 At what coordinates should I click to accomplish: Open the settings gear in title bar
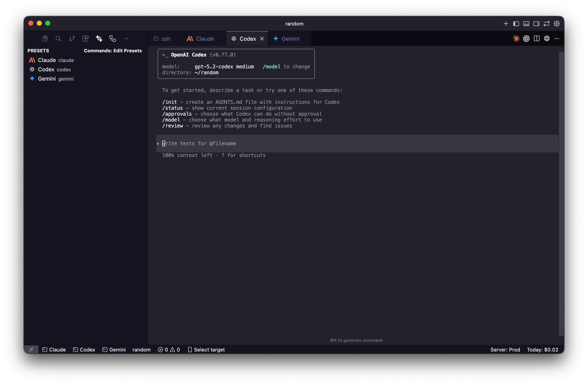(557, 24)
